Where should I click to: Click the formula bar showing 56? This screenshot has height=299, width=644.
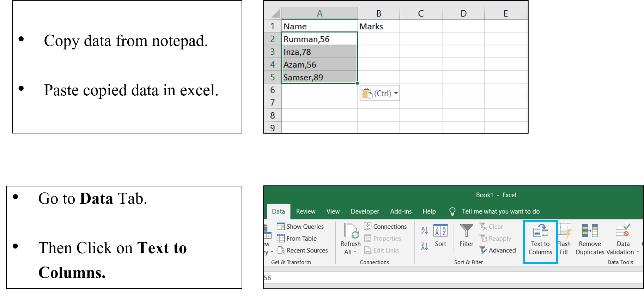coord(453,278)
